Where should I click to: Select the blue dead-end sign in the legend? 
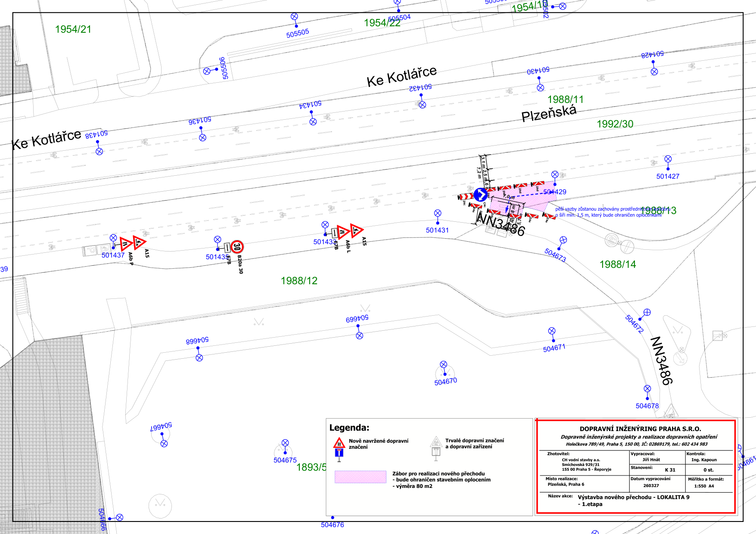(339, 453)
